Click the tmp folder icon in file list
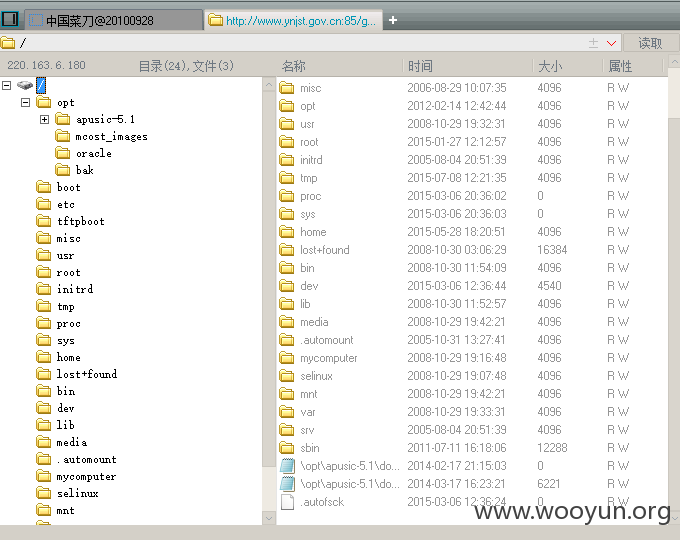Image resolution: width=680 pixels, height=540 pixels. tap(287, 178)
